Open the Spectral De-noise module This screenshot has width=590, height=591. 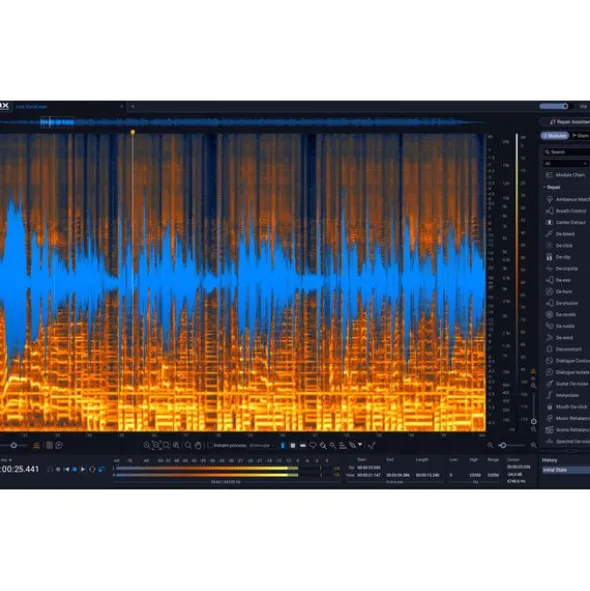(568, 441)
